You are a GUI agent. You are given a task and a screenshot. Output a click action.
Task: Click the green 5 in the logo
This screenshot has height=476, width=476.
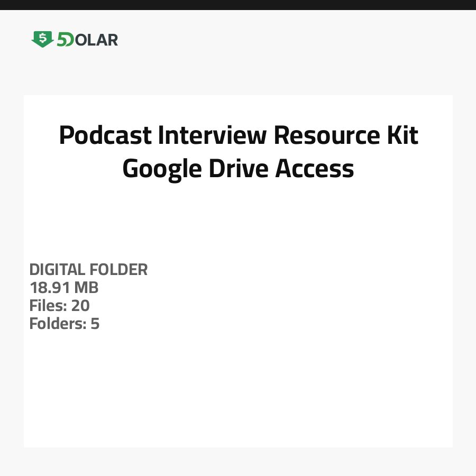tap(61, 40)
